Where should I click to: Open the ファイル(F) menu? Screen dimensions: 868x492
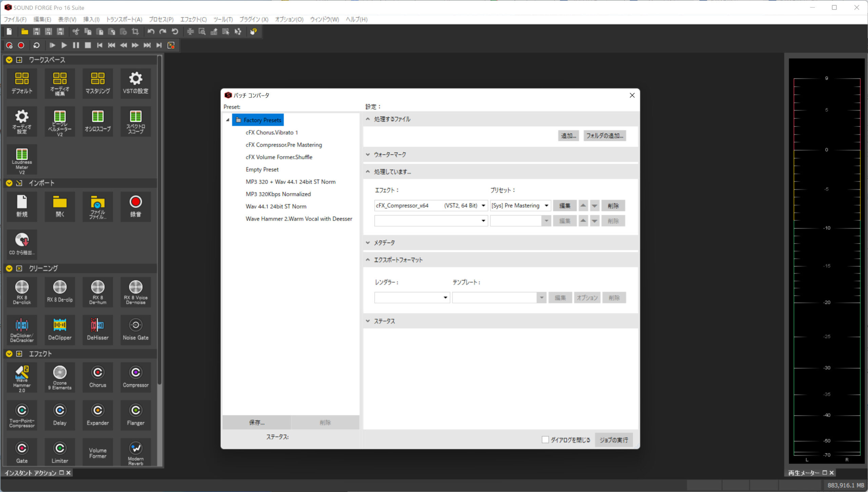(x=15, y=19)
